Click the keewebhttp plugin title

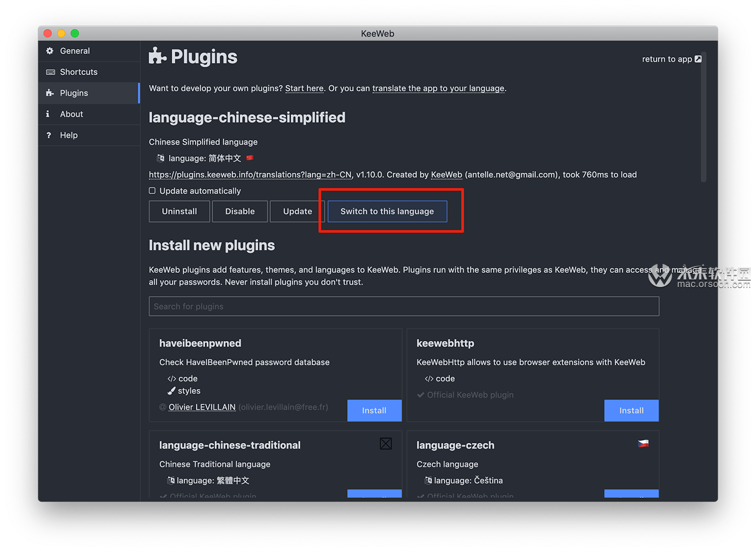[445, 343]
